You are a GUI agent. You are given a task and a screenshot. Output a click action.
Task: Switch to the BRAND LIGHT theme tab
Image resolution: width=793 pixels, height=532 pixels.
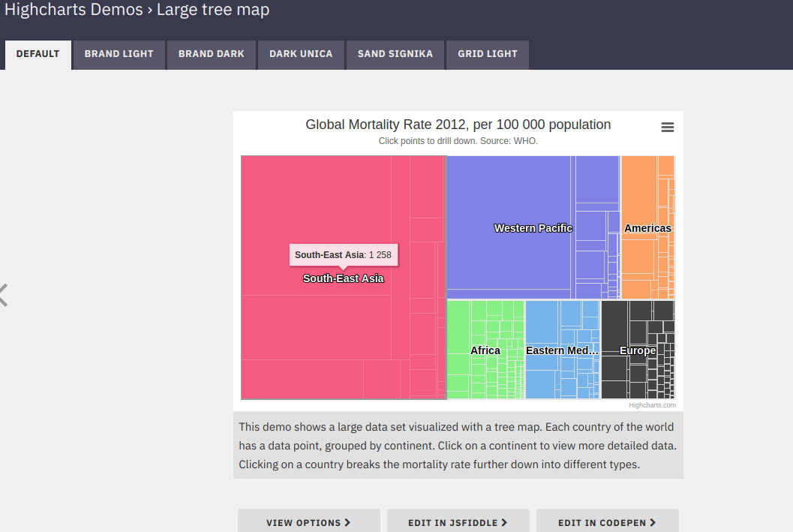coord(119,54)
